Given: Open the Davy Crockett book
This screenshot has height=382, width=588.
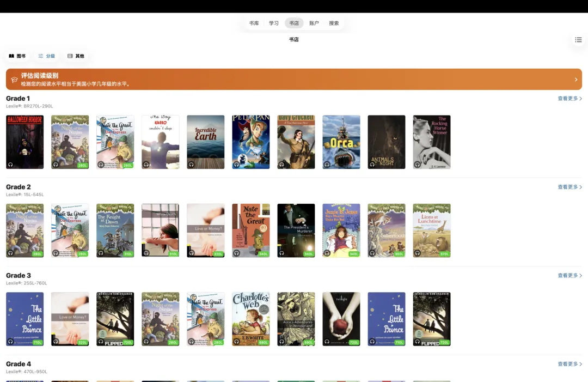Looking at the screenshot, I should (x=296, y=142).
